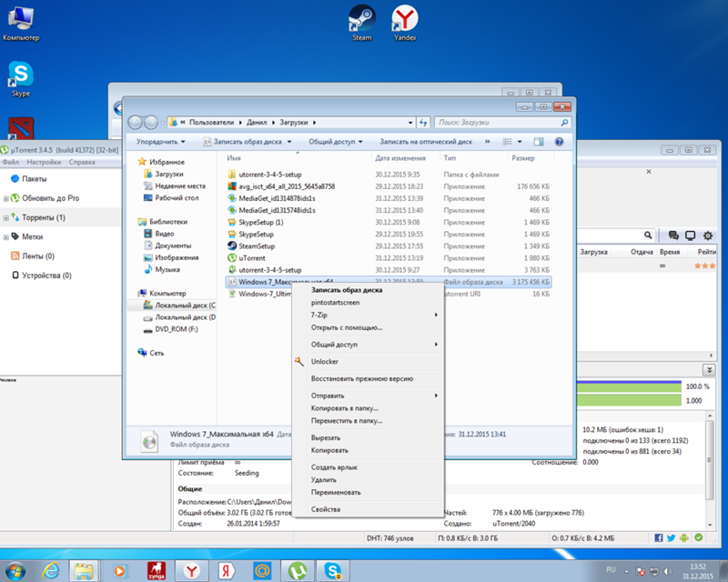Show more toolbar commands chevron
728x582 pixels.
pos(487,142)
